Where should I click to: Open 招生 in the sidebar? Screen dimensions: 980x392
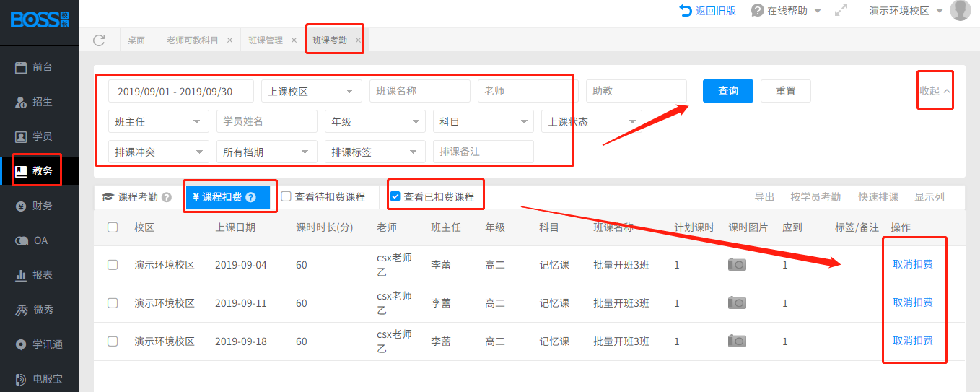pos(22,102)
